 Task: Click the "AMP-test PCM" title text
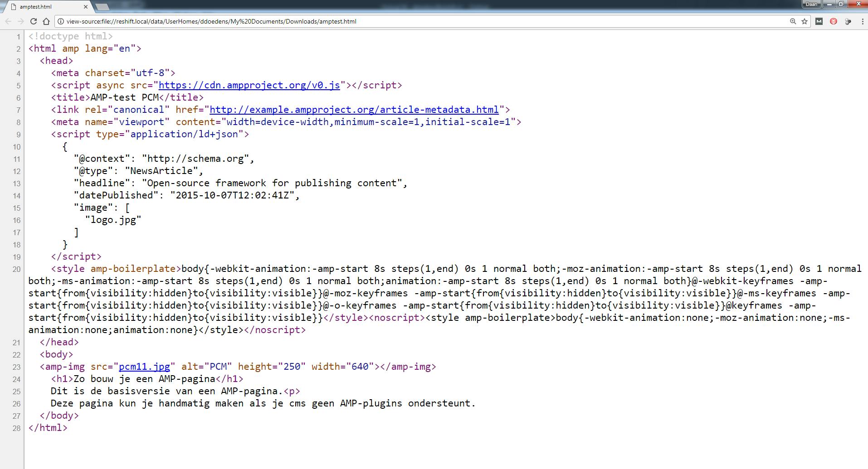(125, 97)
